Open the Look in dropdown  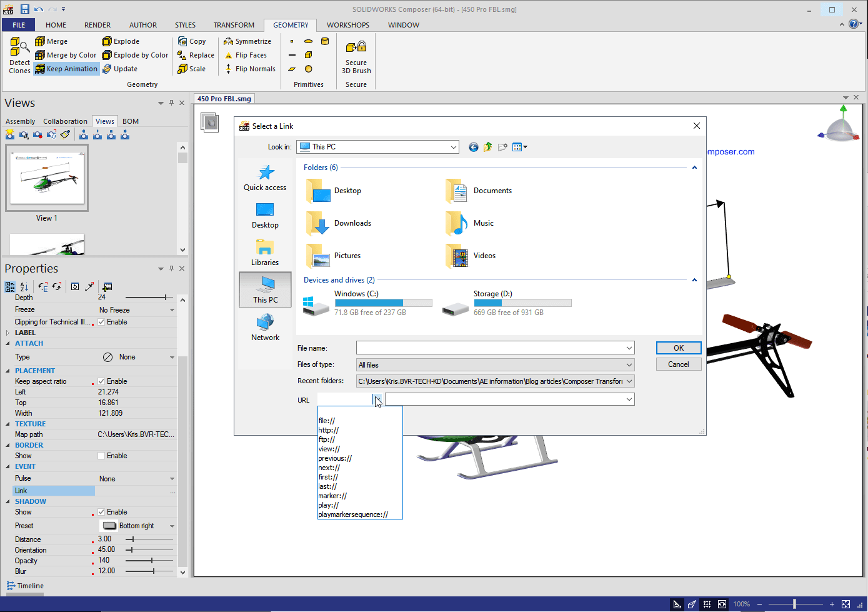pos(453,147)
